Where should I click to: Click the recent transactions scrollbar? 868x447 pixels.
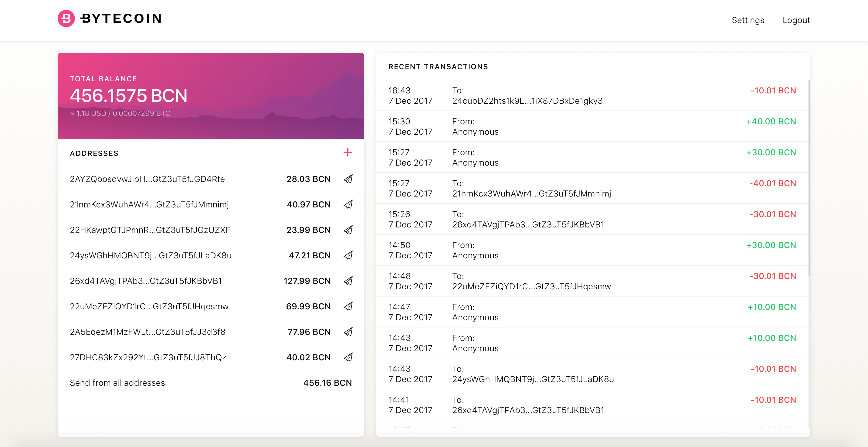pyautogui.click(x=809, y=178)
